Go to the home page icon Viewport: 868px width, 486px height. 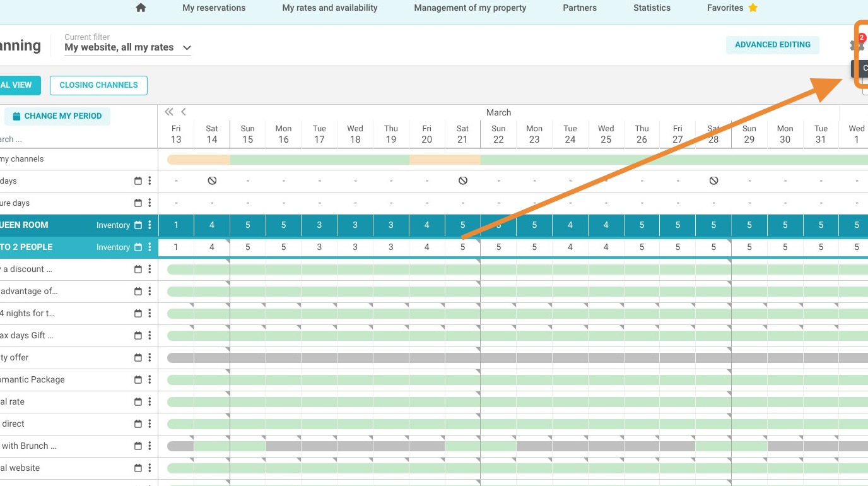(x=141, y=8)
